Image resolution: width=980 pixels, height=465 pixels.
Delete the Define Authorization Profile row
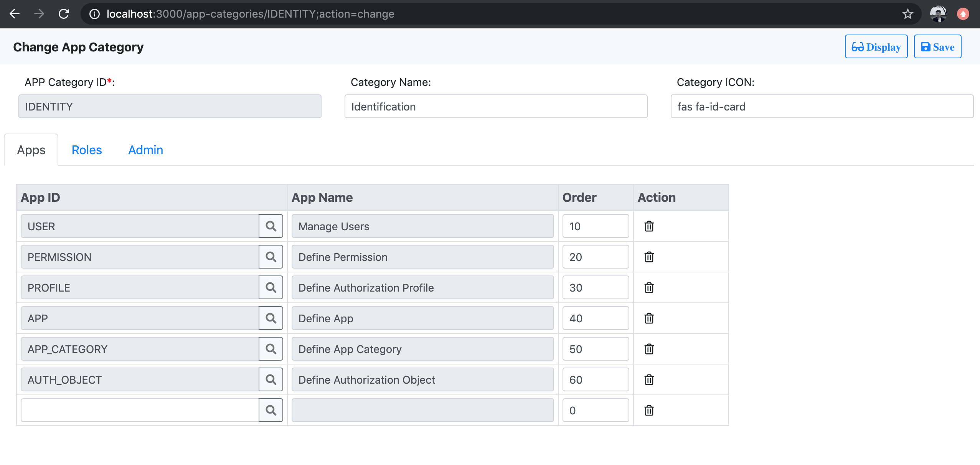coord(649,288)
